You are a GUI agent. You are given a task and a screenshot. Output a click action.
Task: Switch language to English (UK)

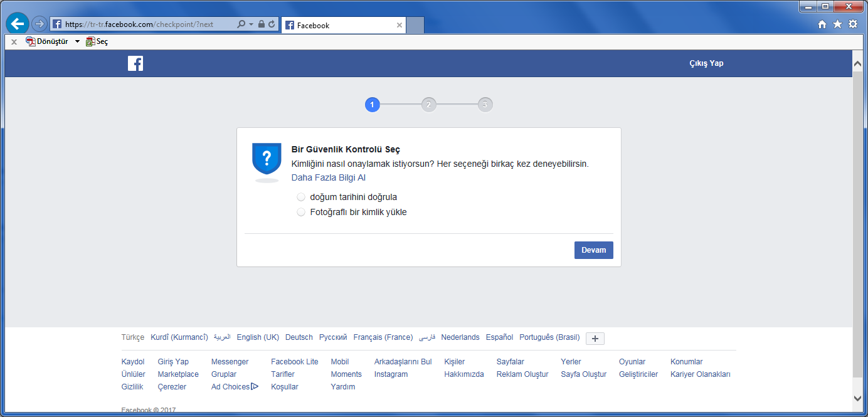258,337
